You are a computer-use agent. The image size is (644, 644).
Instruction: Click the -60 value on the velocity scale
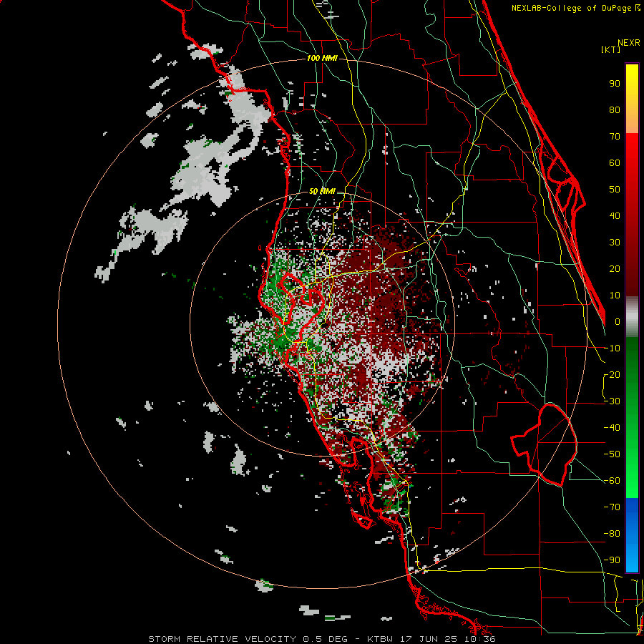[x=612, y=481]
